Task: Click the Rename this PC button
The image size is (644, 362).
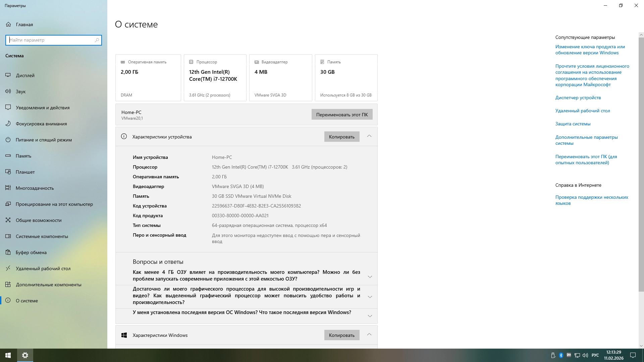Action: tap(342, 115)
